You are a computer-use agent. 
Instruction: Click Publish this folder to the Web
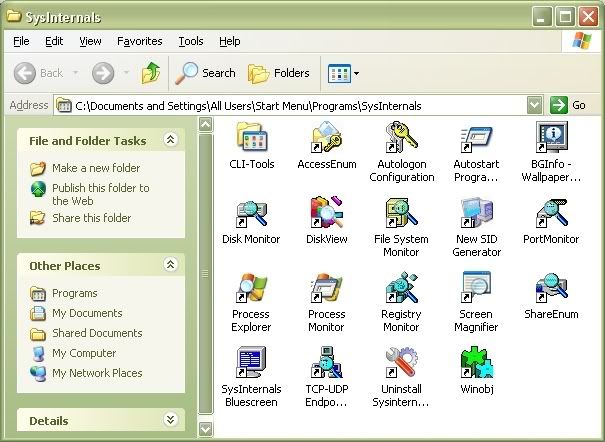101,194
